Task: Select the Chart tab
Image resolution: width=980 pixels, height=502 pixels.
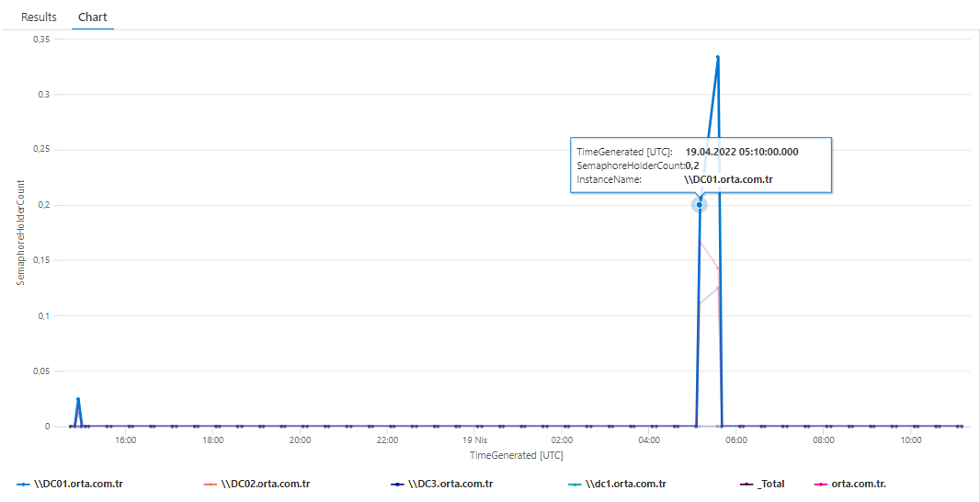Action: click(93, 17)
